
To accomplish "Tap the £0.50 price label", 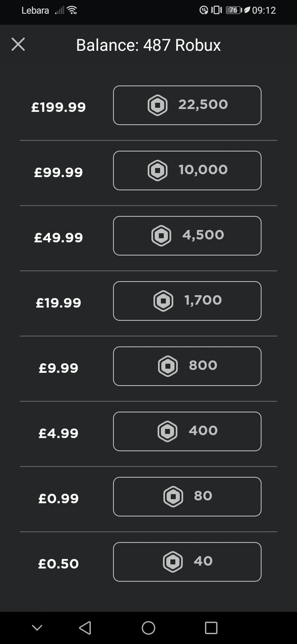I will tap(59, 564).
